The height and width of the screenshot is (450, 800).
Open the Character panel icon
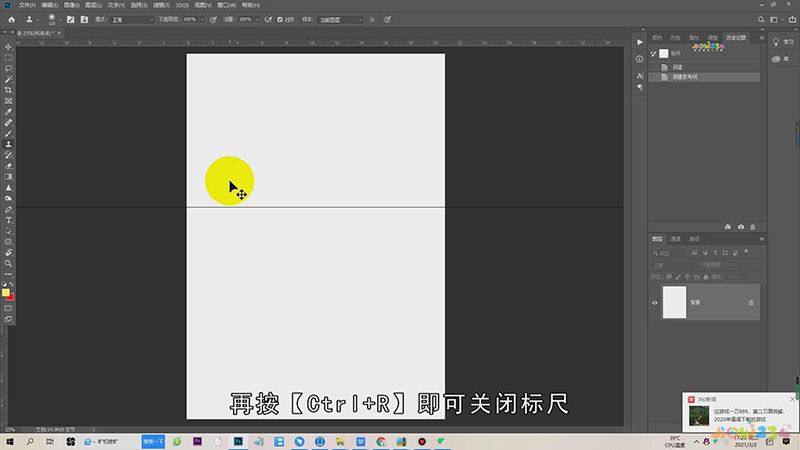point(640,76)
